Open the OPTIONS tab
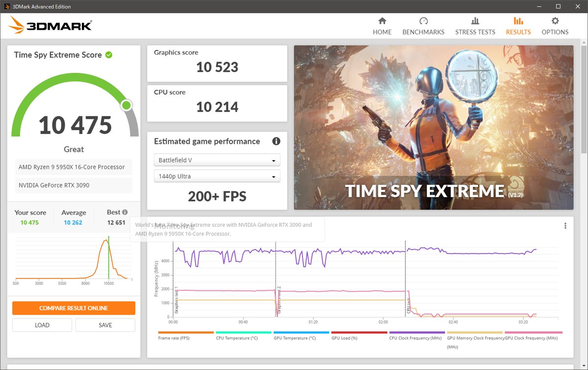588x370 pixels. pyautogui.click(x=555, y=26)
